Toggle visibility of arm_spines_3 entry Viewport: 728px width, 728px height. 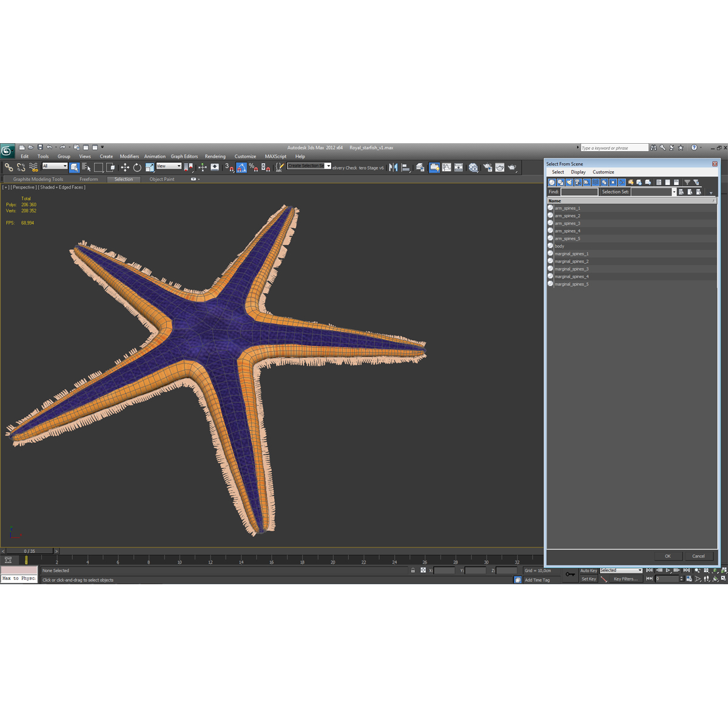(x=550, y=223)
